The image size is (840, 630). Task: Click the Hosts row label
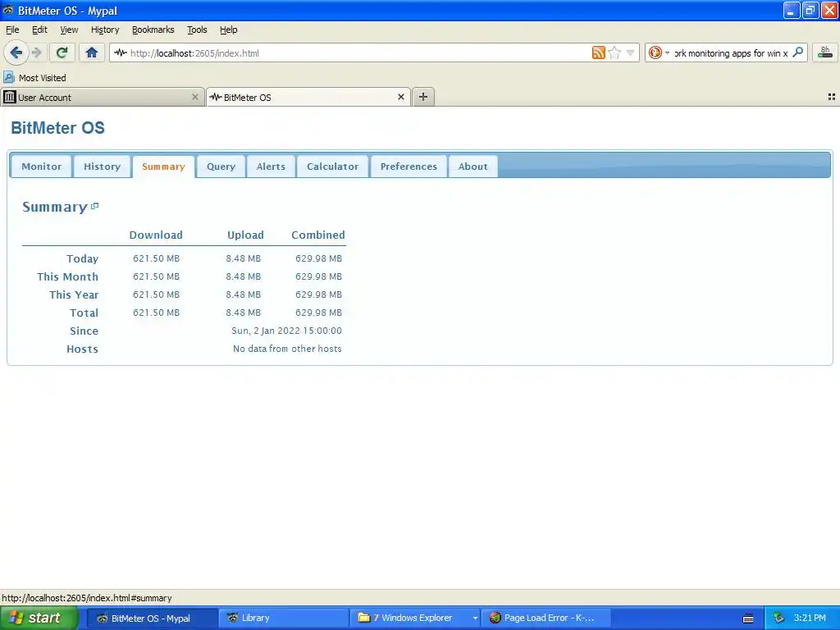pos(83,349)
